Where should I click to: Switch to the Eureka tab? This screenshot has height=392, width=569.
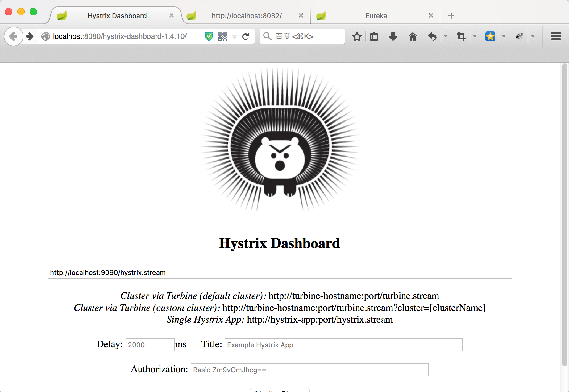[376, 16]
